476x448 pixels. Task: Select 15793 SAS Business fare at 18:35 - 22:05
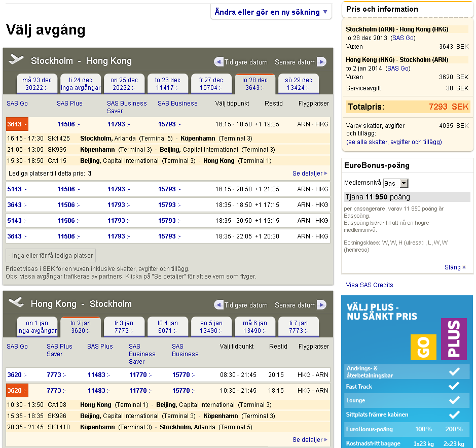coord(167,236)
